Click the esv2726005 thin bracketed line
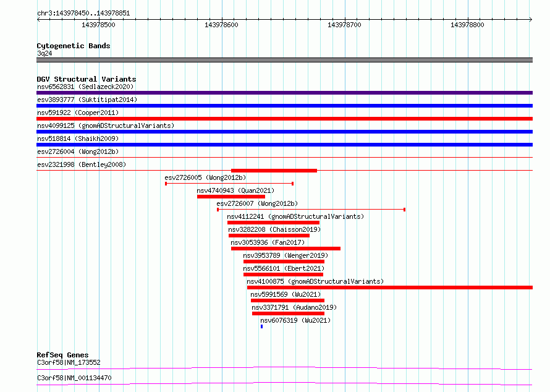The height and width of the screenshot is (392, 550). (x=229, y=184)
